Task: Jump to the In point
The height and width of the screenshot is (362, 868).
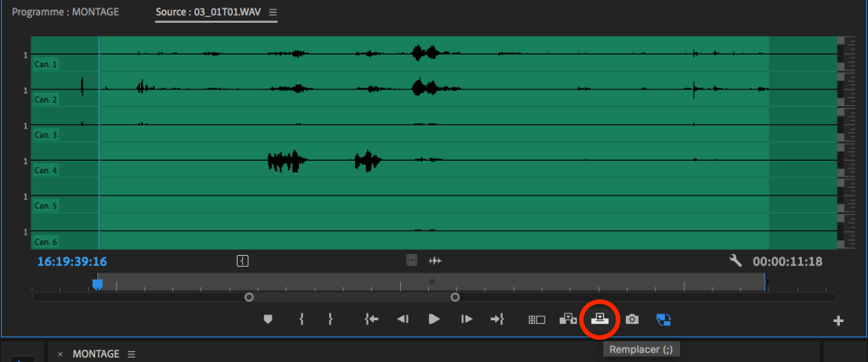Action: 370,319
